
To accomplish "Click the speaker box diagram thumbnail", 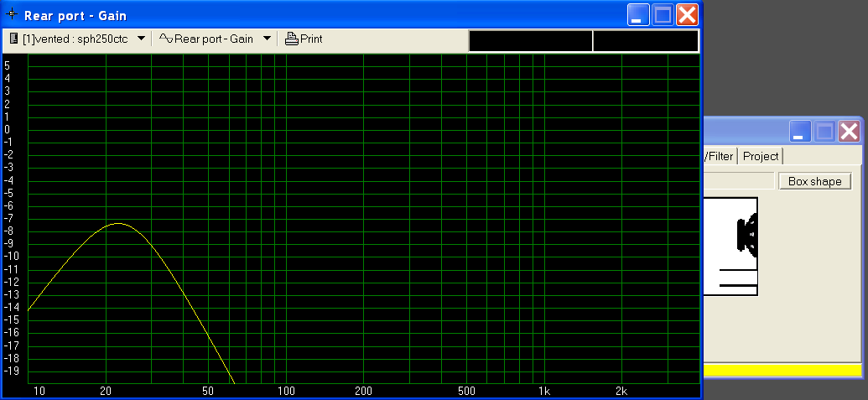I will [x=730, y=247].
